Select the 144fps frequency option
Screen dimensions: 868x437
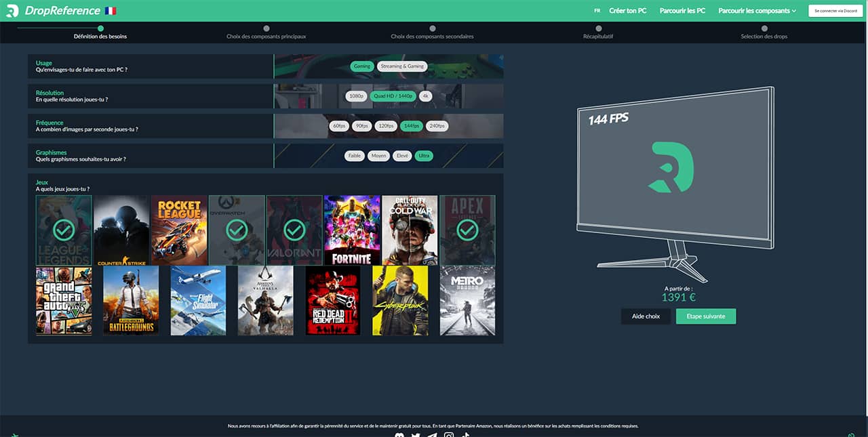pos(412,126)
